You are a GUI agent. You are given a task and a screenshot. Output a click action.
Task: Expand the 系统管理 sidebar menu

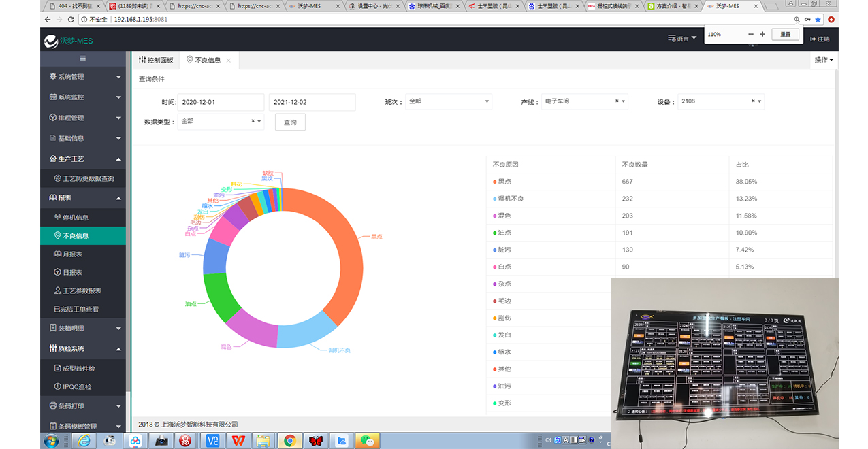[x=83, y=77]
